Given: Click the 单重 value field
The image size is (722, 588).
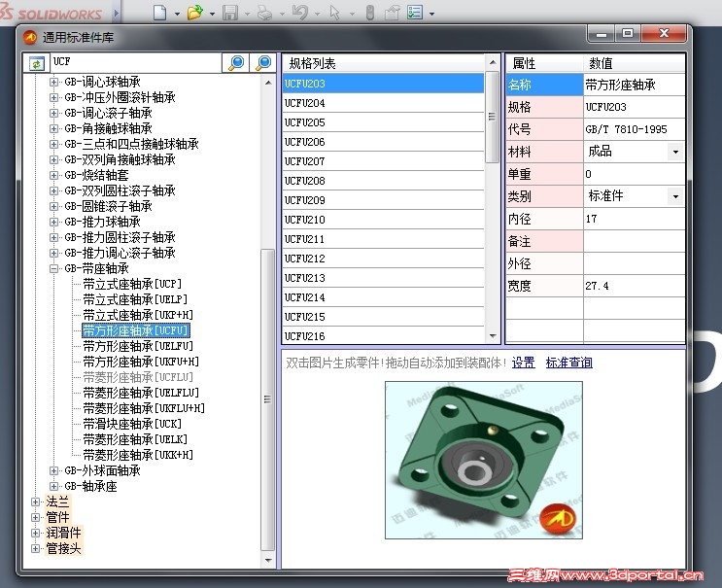Looking at the screenshot, I should 634,174.
